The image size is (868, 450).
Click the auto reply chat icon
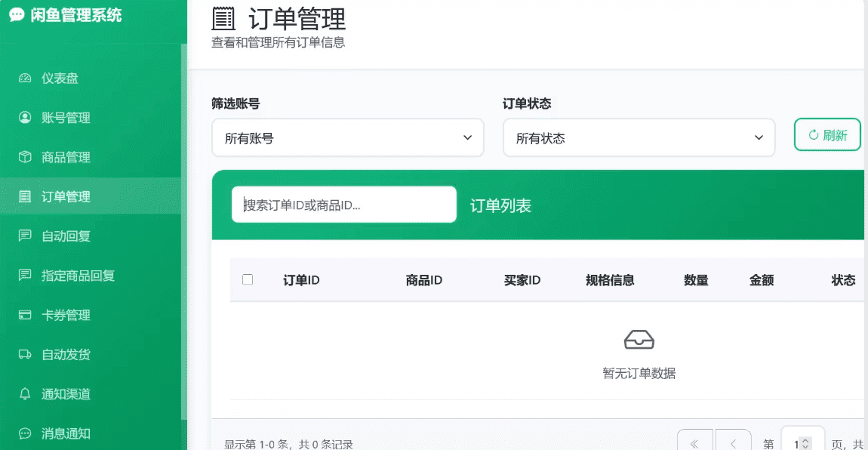(25, 236)
